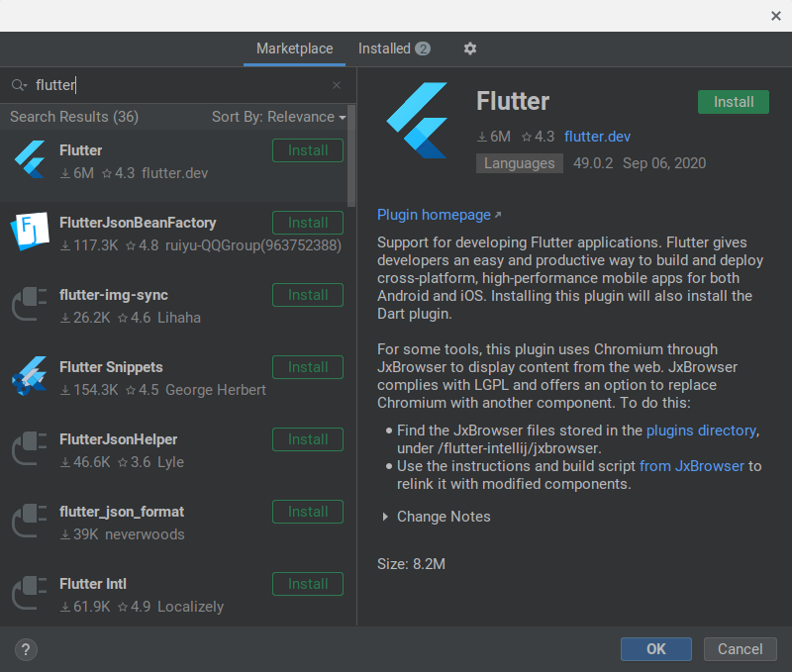Screen dimensions: 792x672
Task: Select the FlutterJsonHelper plugin icon
Action: tap(30, 448)
